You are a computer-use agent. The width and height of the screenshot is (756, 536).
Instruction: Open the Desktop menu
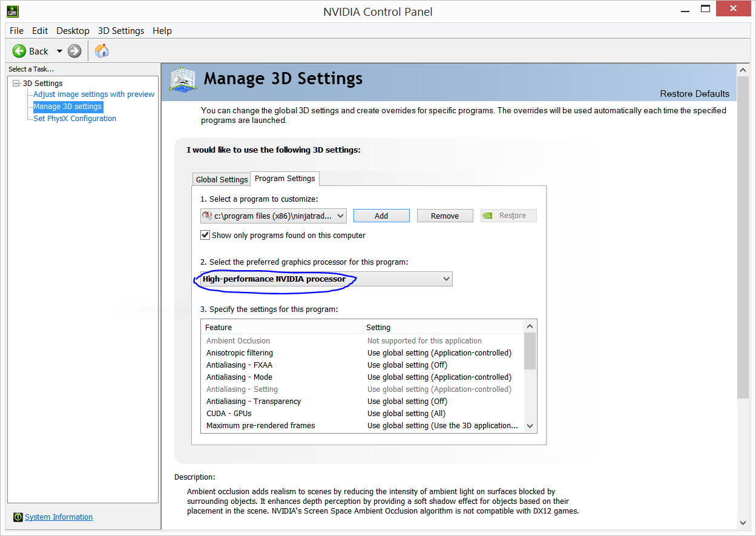(73, 31)
